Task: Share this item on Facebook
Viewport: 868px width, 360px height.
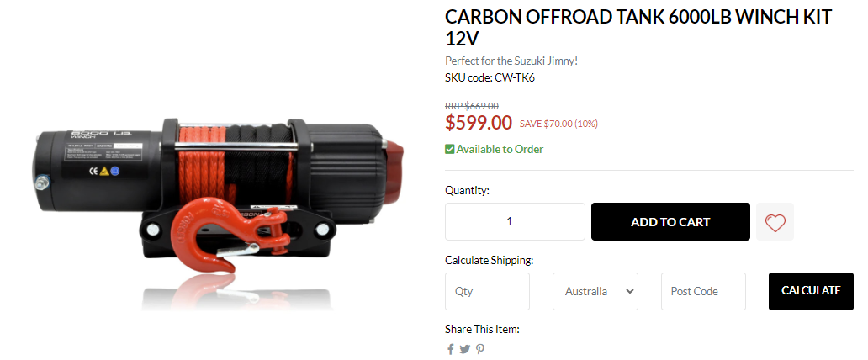Action: click(451, 349)
